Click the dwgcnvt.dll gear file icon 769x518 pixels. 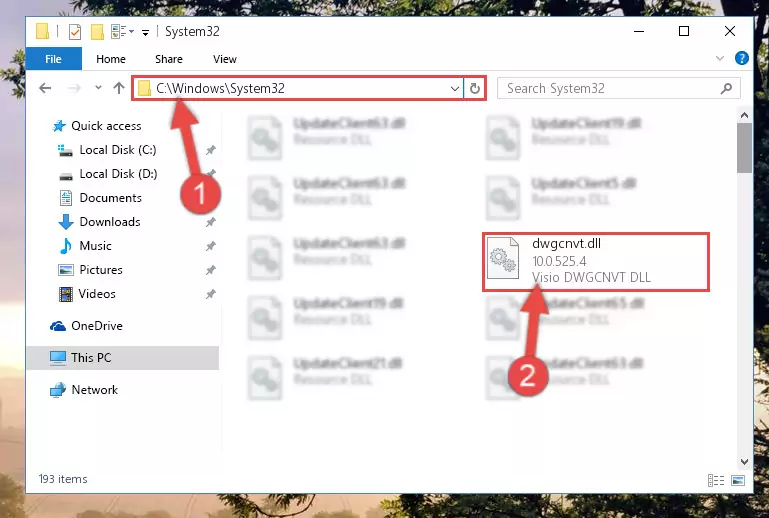click(x=503, y=259)
